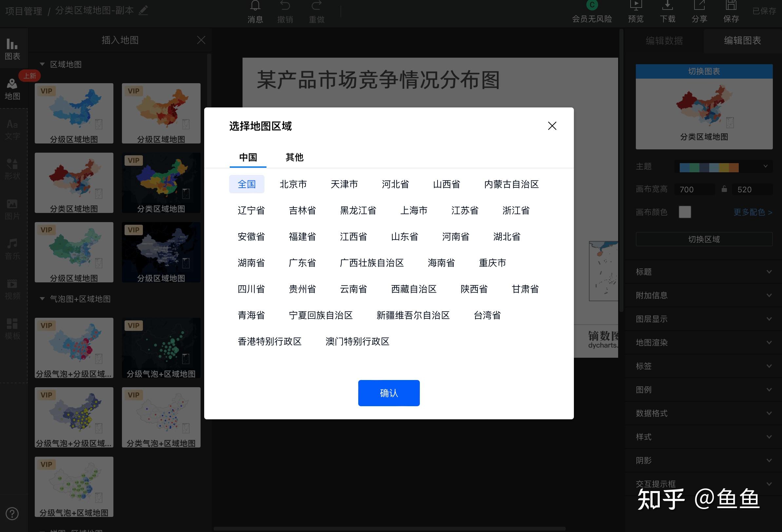Image resolution: width=782 pixels, height=532 pixels.
Task: Toggle the canvas size lock icon
Action: (x=724, y=189)
